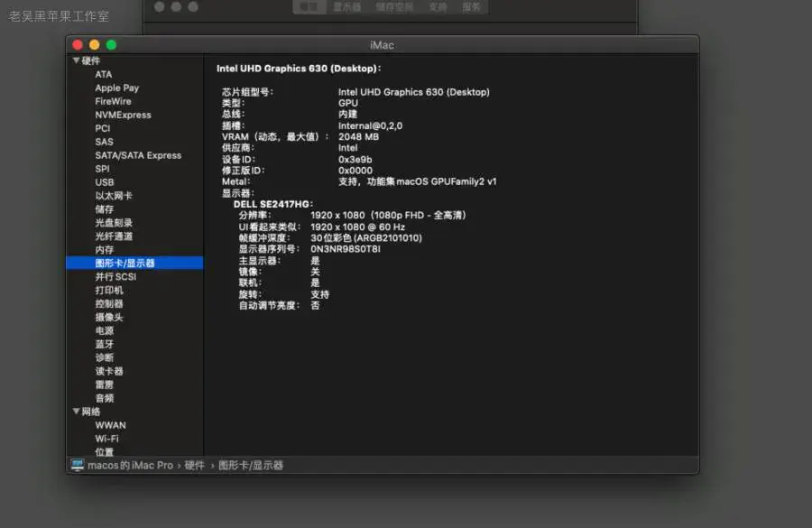Select 光盘刻录 in the sidebar
The height and width of the screenshot is (528, 812).
pyautogui.click(x=114, y=223)
